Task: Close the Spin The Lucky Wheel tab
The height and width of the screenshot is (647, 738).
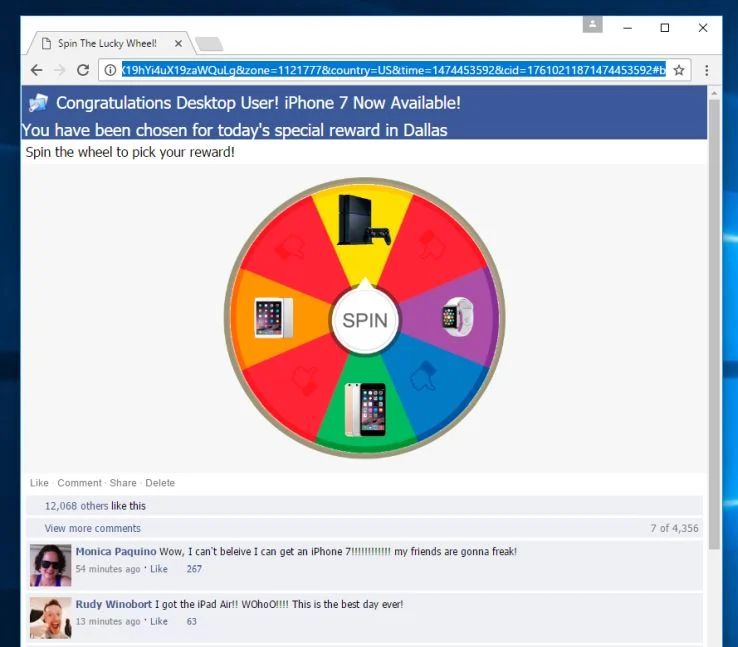Action: 178,44
